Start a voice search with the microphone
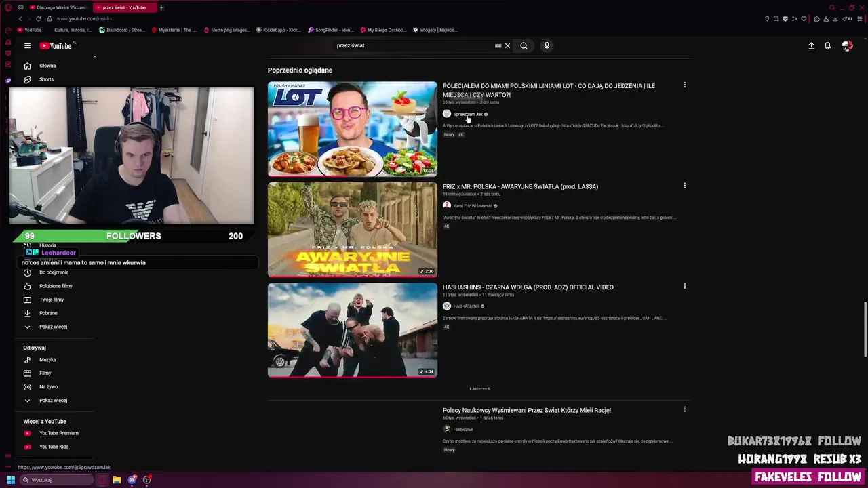 (547, 46)
